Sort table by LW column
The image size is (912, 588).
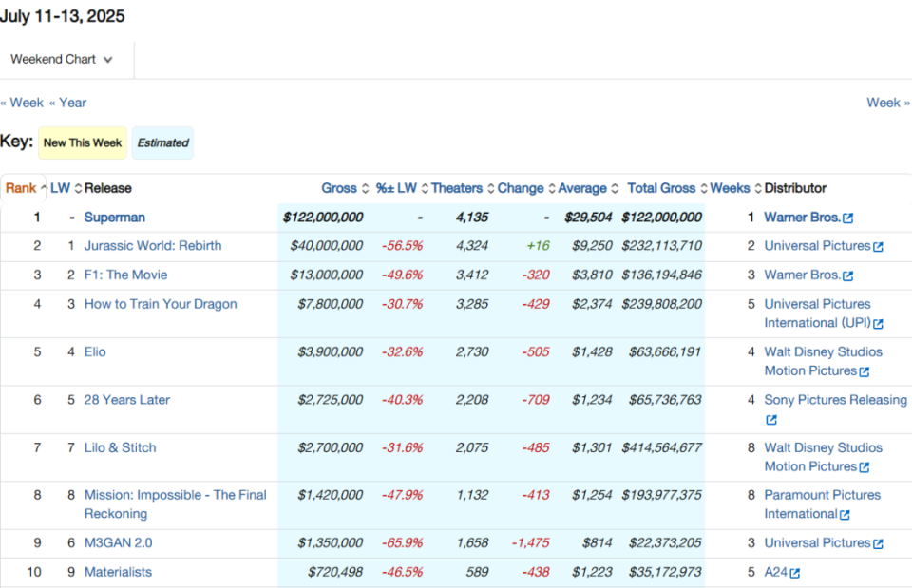tap(66, 188)
